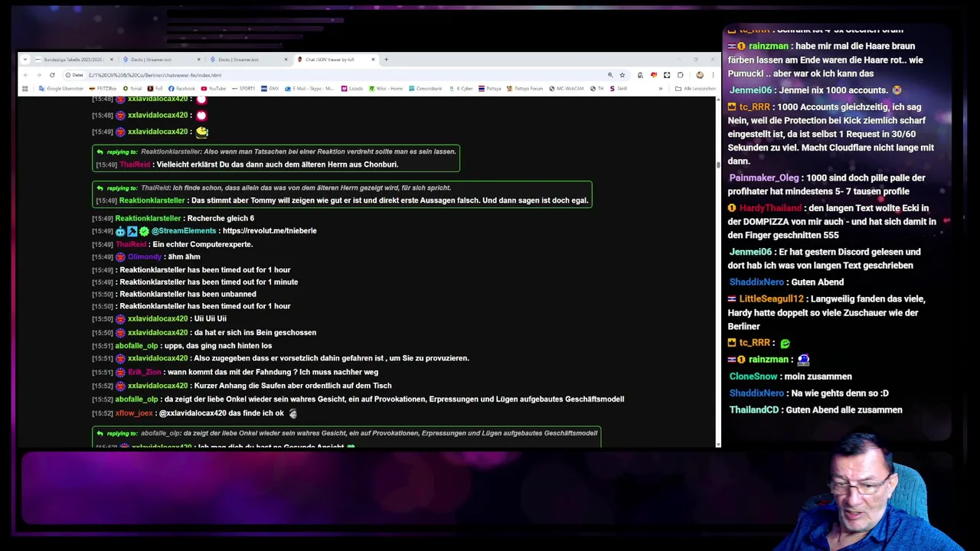Open a new browser tab
The width and height of the screenshot is (980, 551).
tap(386, 59)
